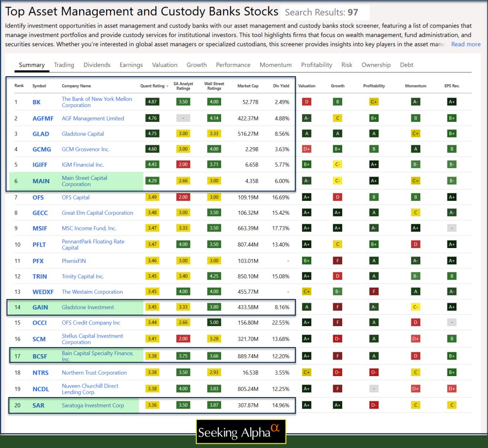
Task: Click the Quant Rating sort arrow
Action: [167, 86]
